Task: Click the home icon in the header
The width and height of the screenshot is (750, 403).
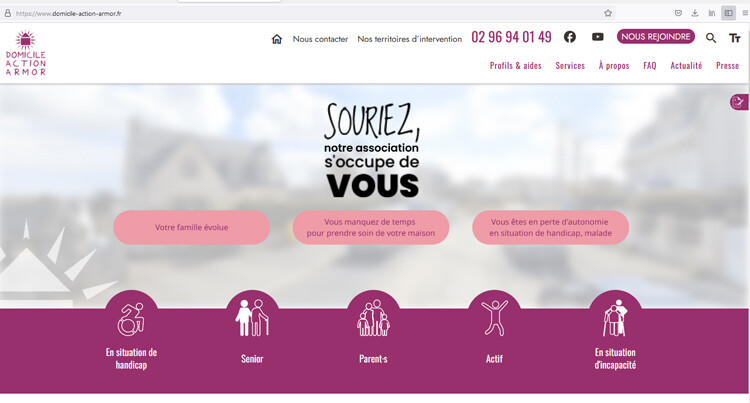Action: [x=277, y=39]
